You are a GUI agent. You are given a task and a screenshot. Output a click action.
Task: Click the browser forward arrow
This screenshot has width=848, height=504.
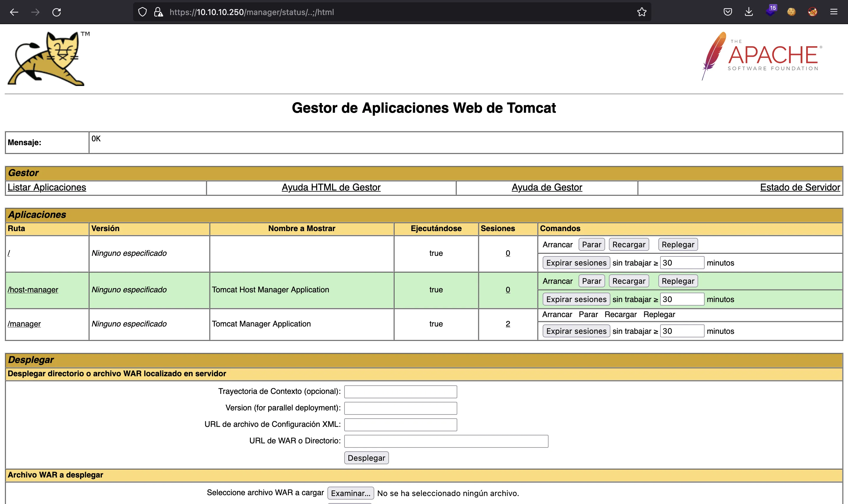tap(35, 12)
